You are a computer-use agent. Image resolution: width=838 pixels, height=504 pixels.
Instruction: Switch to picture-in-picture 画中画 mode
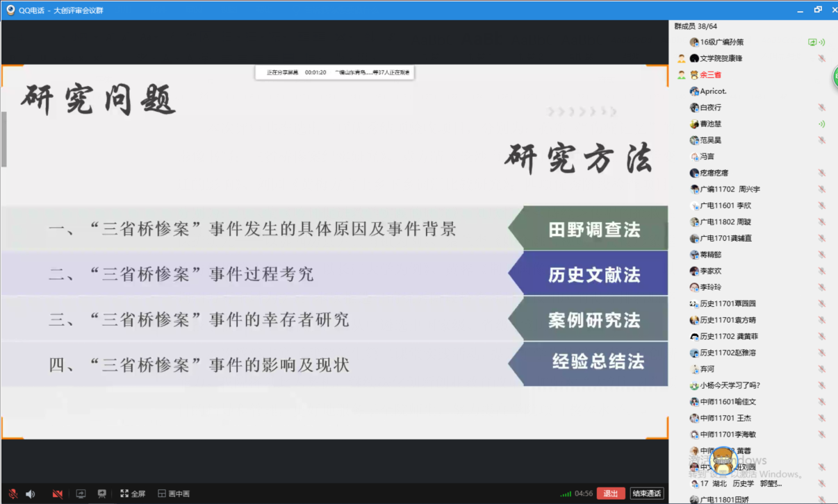pyautogui.click(x=174, y=494)
